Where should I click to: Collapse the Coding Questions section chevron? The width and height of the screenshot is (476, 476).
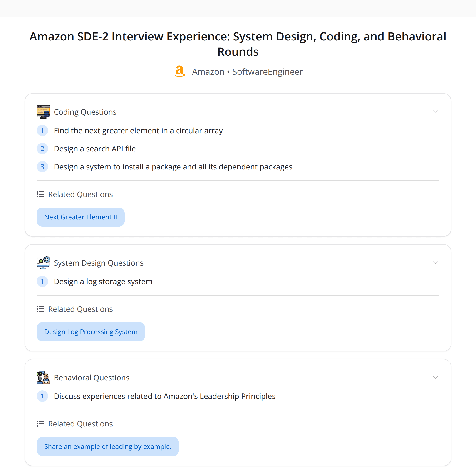[435, 112]
